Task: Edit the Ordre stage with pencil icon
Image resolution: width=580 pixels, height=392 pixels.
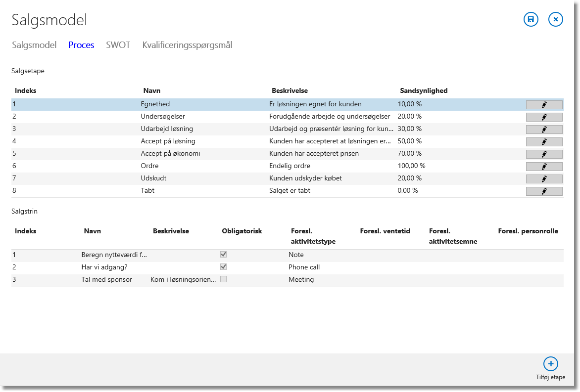Action: [544, 167]
